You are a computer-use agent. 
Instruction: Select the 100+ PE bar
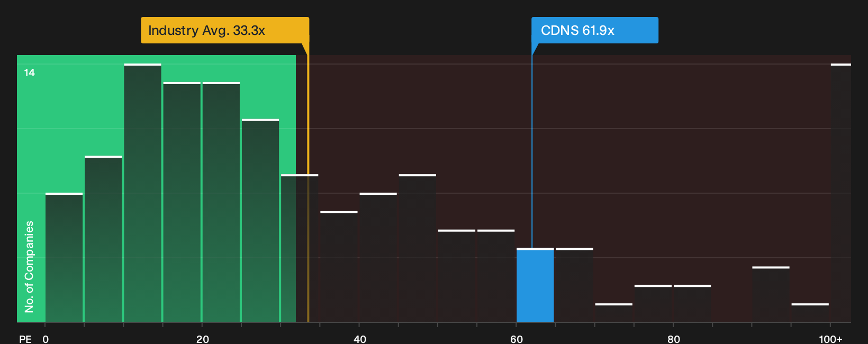coord(841,193)
